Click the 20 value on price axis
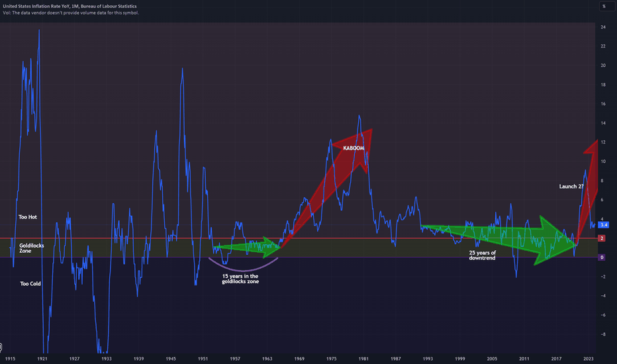The image size is (617, 364). tap(603, 66)
